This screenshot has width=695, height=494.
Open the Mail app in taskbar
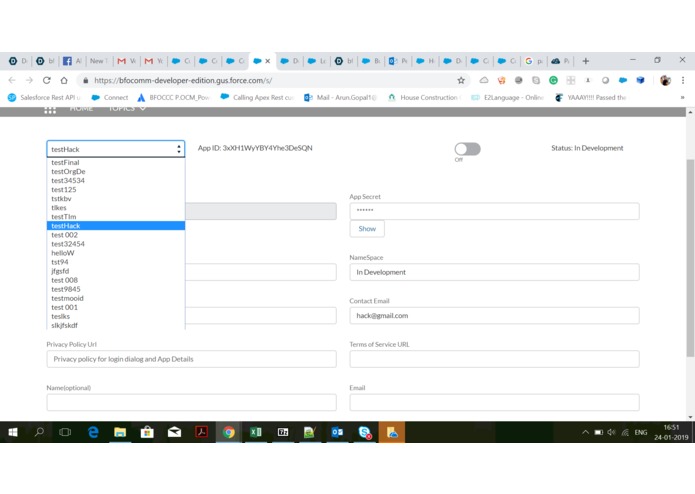(174, 432)
